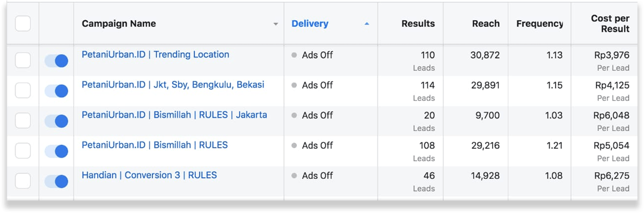Toggle off the Bismillah RULES Jakarta campaign

pyautogui.click(x=56, y=121)
